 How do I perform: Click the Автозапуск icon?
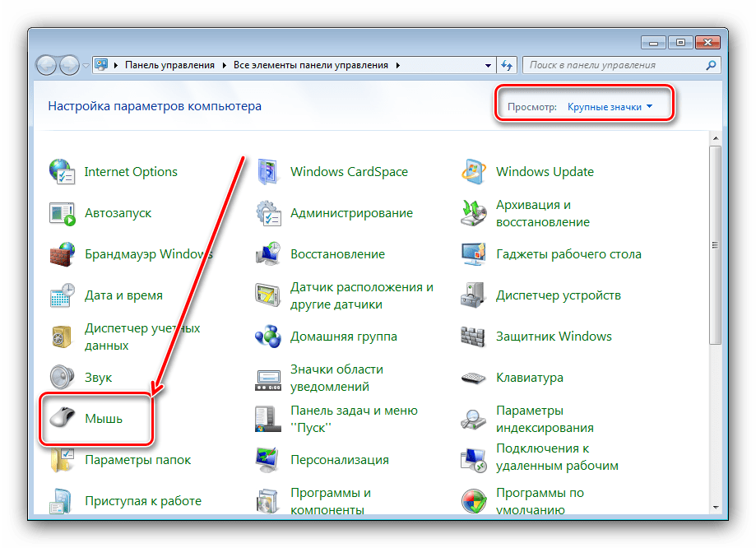pyautogui.click(x=63, y=213)
